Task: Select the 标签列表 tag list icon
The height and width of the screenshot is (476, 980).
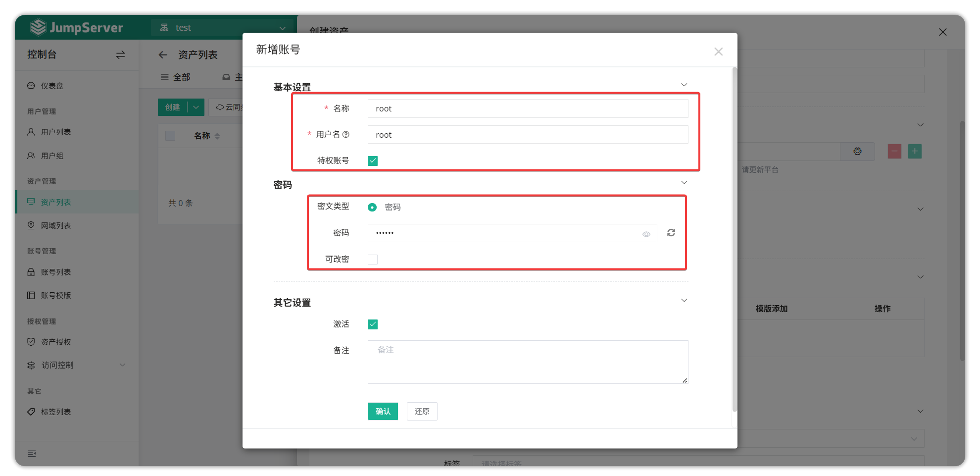Action: click(31, 412)
